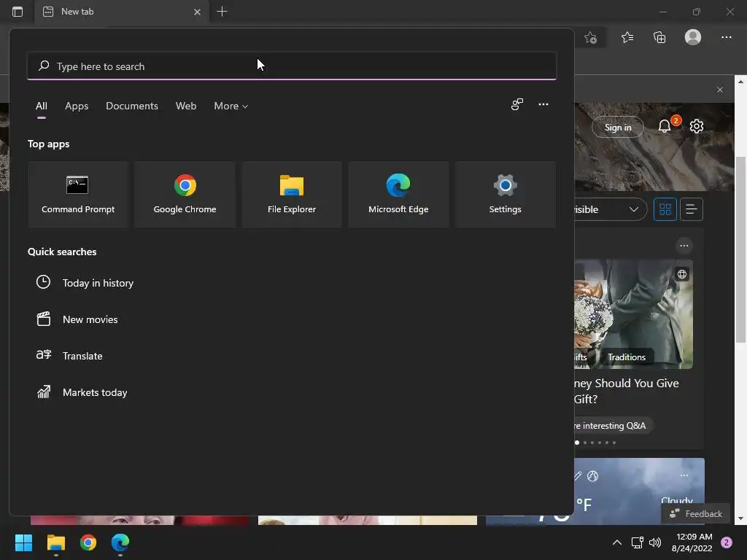The image size is (747, 560).
Task: Click the weather card edit pencil icon
Action: click(x=578, y=475)
